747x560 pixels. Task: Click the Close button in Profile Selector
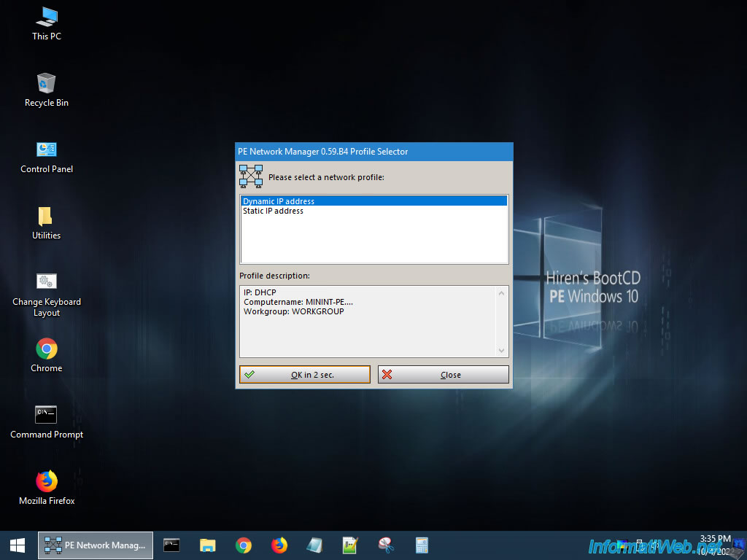[443, 375]
